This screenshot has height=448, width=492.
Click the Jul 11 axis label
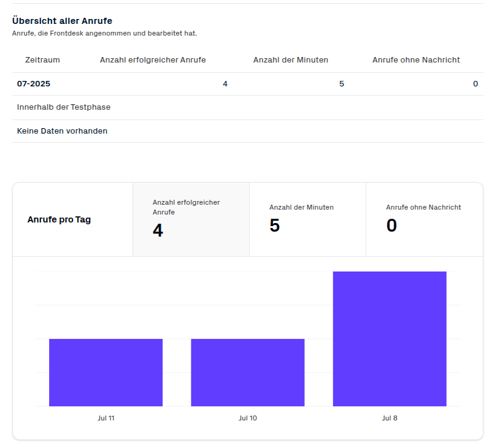(106, 418)
